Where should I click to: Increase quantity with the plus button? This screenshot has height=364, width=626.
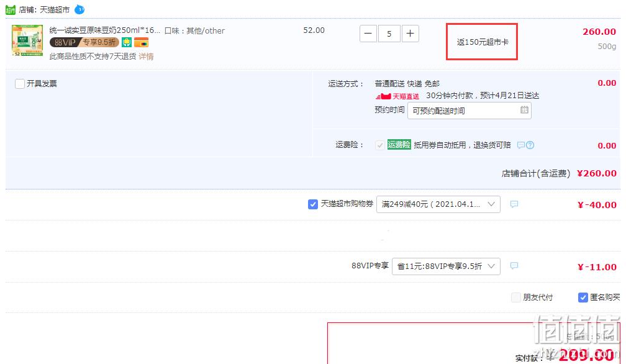pyautogui.click(x=410, y=34)
